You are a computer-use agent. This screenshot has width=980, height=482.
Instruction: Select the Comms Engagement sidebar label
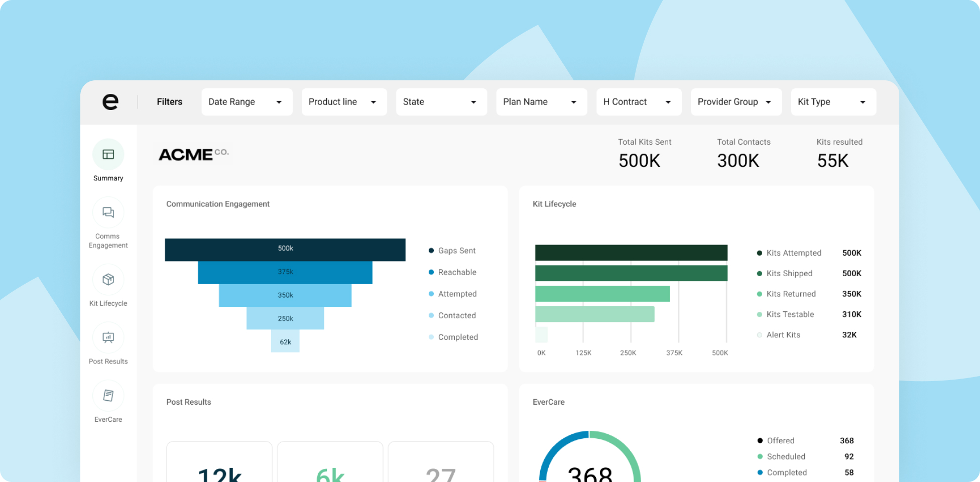[108, 240]
